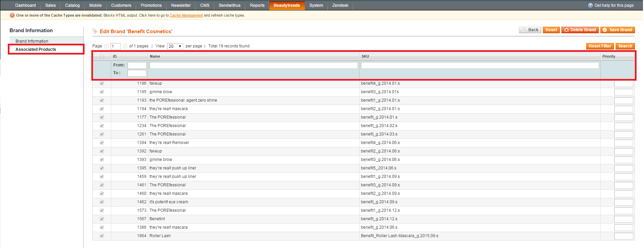Open the per page view dropdown
Screen dimensions: 644x248
point(175,46)
